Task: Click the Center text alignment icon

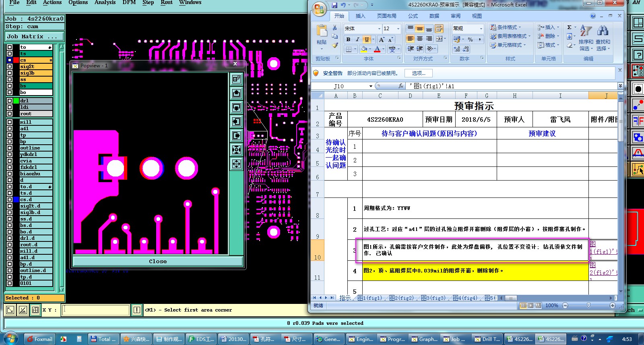Action: [420, 39]
